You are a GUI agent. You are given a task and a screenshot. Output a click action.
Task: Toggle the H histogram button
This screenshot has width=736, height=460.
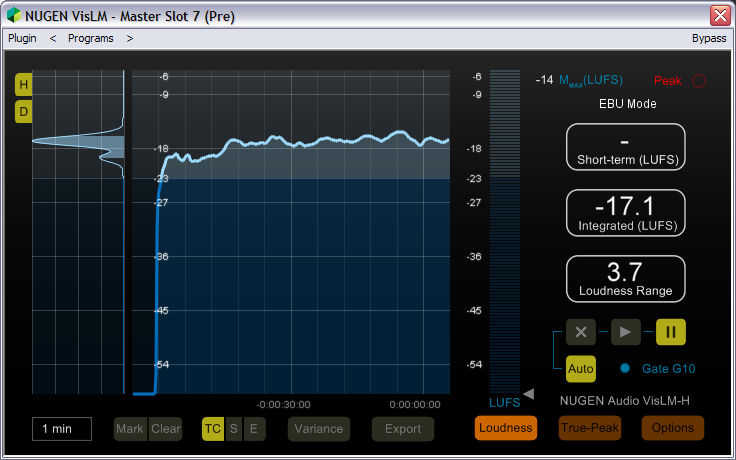click(23, 85)
